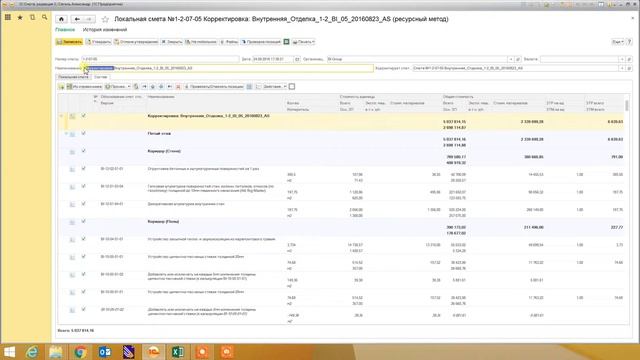This screenshot has width=640, height=360.
Task: Click the Из справочника button
Action: pos(84,87)
